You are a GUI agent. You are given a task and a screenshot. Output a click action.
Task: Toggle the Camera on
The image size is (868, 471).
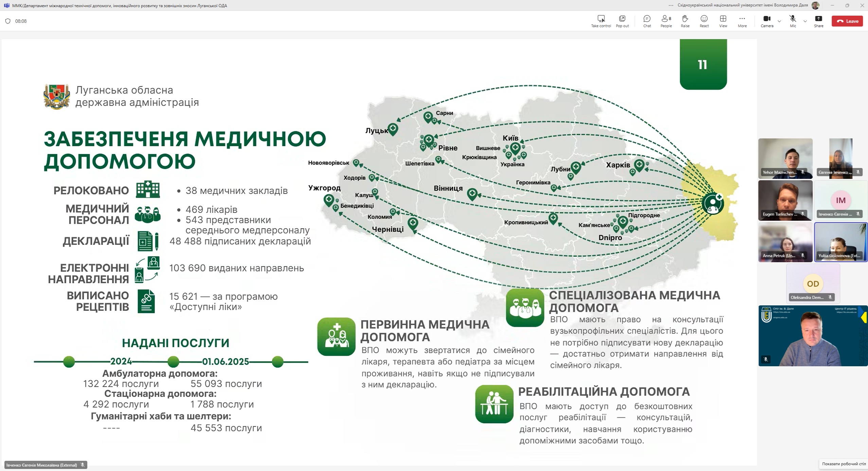click(x=767, y=20)
